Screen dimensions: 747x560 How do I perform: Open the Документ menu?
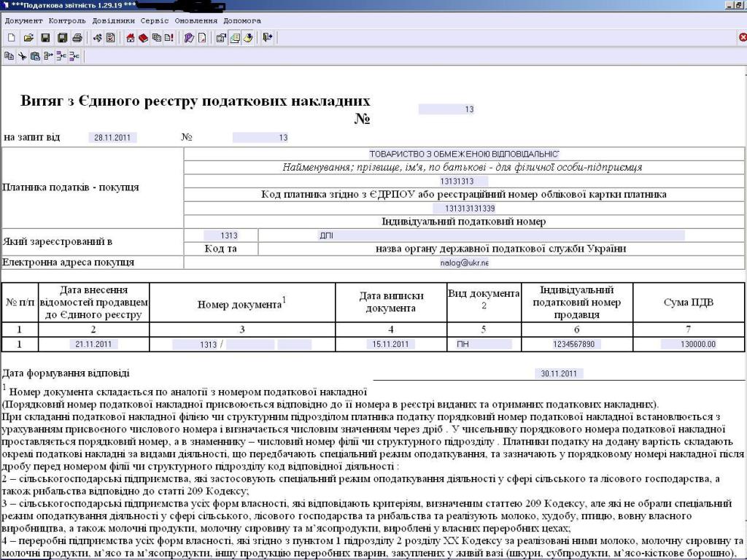pyautogui.click(x=23, y=20)
